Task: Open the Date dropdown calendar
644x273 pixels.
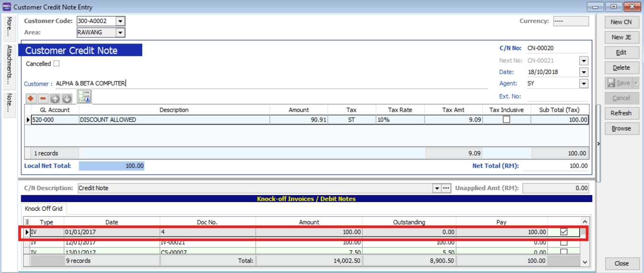Action: pos(584,72)
